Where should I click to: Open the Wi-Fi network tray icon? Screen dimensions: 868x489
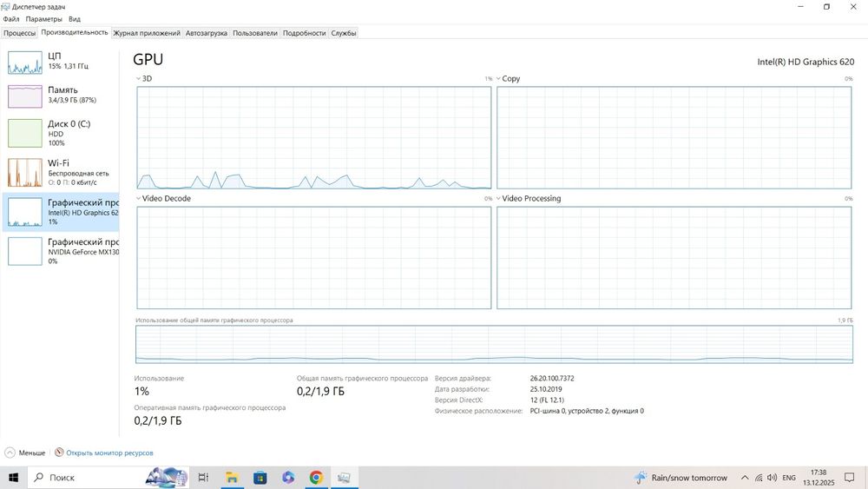pyautogui.click(x=759, y=478)
